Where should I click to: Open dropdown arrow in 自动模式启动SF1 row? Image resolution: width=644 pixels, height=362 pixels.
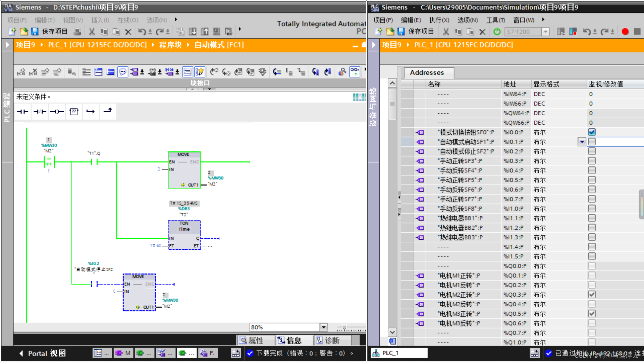point(582,142)
